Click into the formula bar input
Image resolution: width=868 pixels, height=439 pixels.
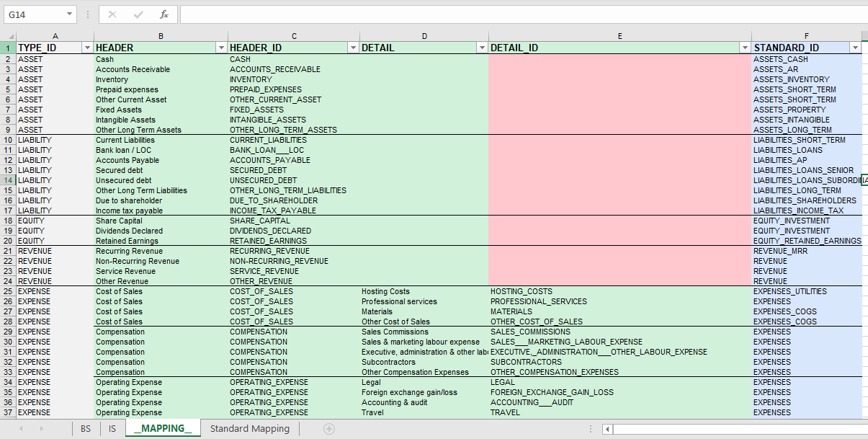coord(523,14)
